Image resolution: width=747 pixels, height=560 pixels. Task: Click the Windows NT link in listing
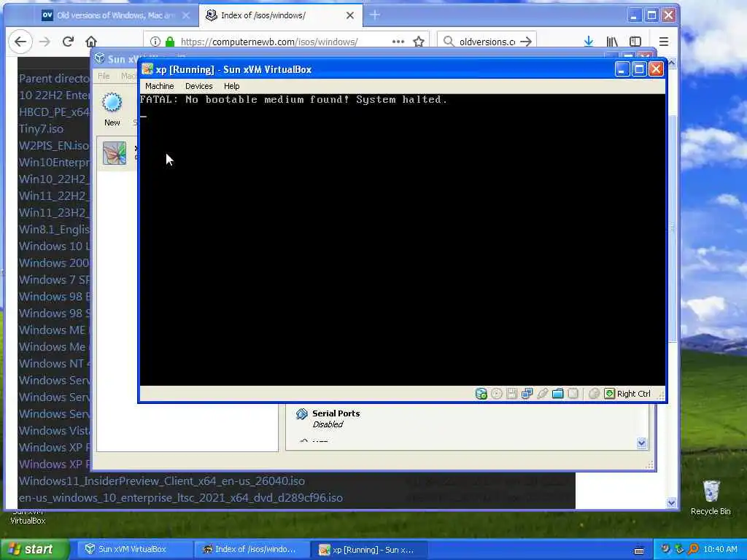(x=54, y=363)
